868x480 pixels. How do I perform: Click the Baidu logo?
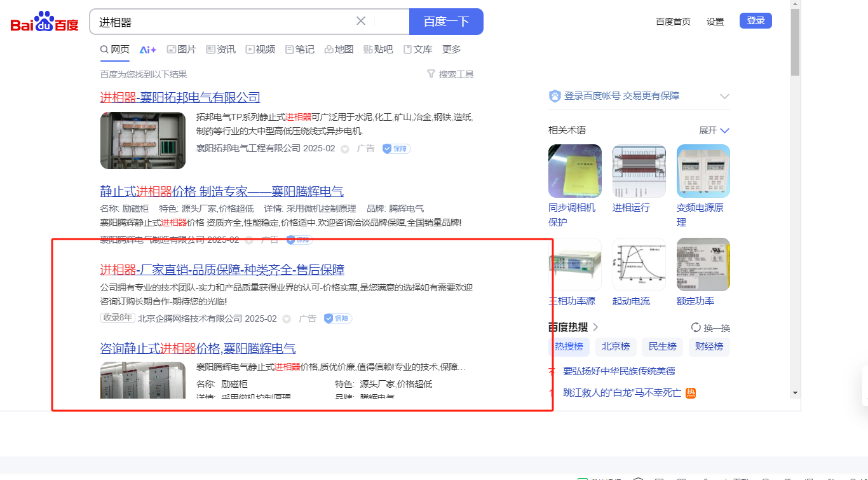[x=44, y=22]
